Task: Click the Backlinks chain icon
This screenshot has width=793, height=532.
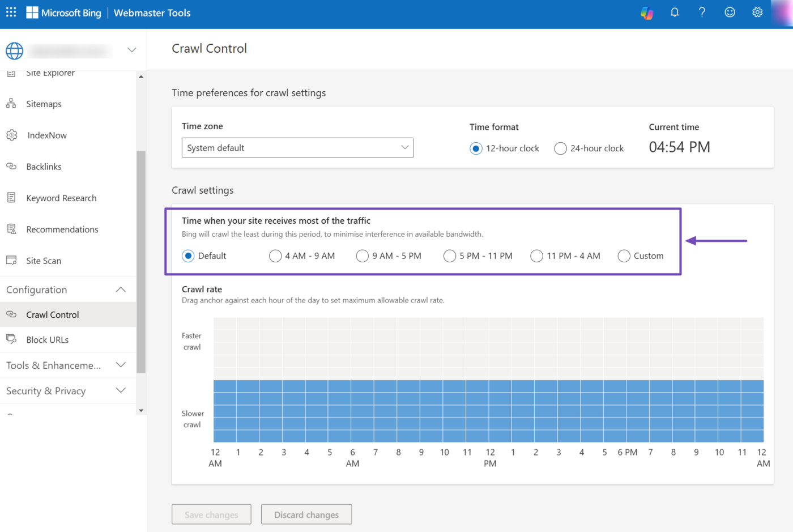Action: coord(11,167)
